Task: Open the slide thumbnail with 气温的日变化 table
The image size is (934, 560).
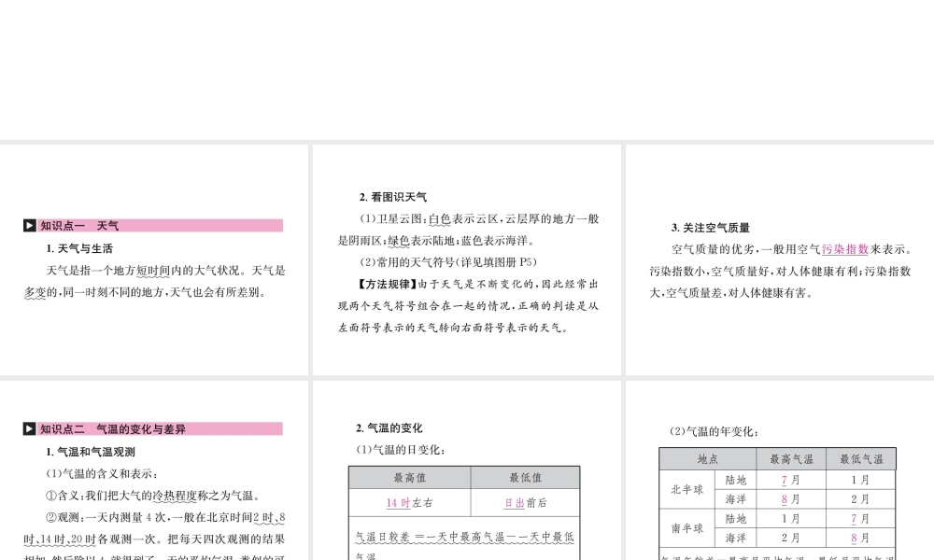Action: (x=467, y=470)
